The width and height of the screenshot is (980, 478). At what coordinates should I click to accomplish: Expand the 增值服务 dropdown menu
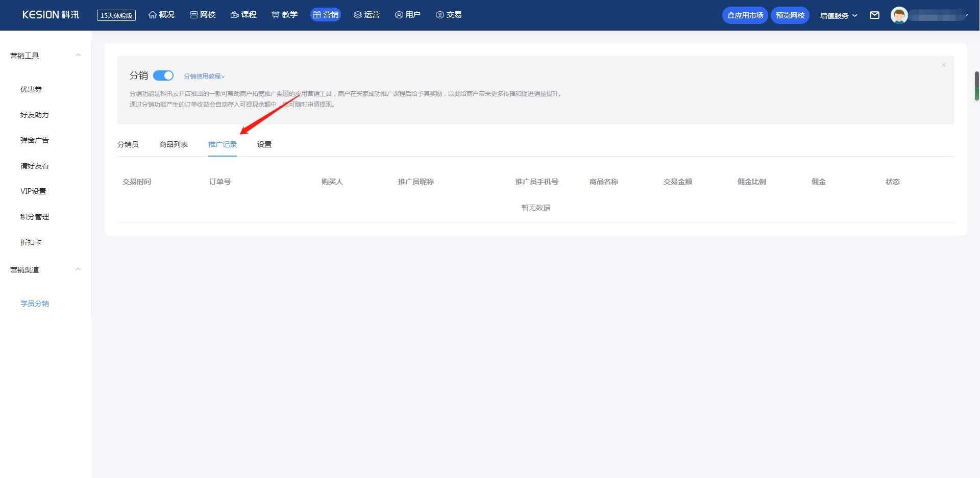(838, 15)
